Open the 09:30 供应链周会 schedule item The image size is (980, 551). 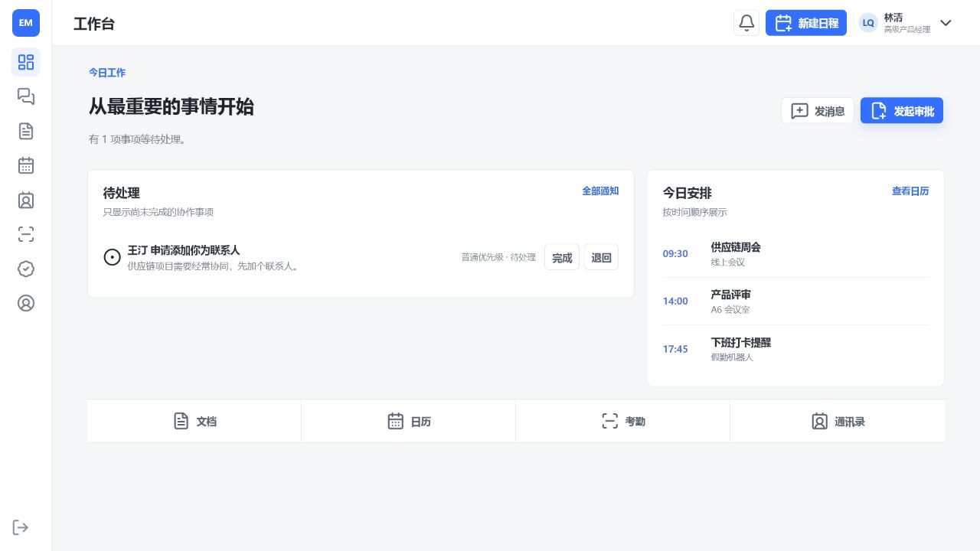(795, 254)
